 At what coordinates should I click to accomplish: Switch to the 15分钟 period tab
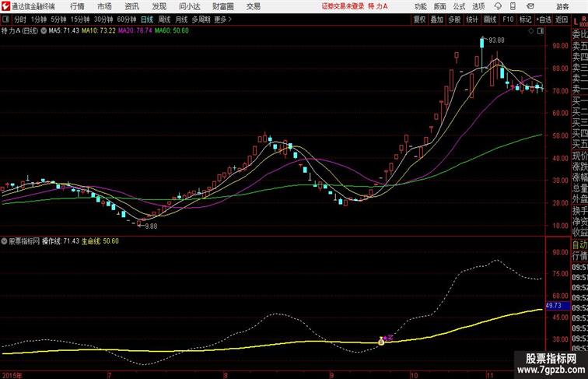[80, 19]
